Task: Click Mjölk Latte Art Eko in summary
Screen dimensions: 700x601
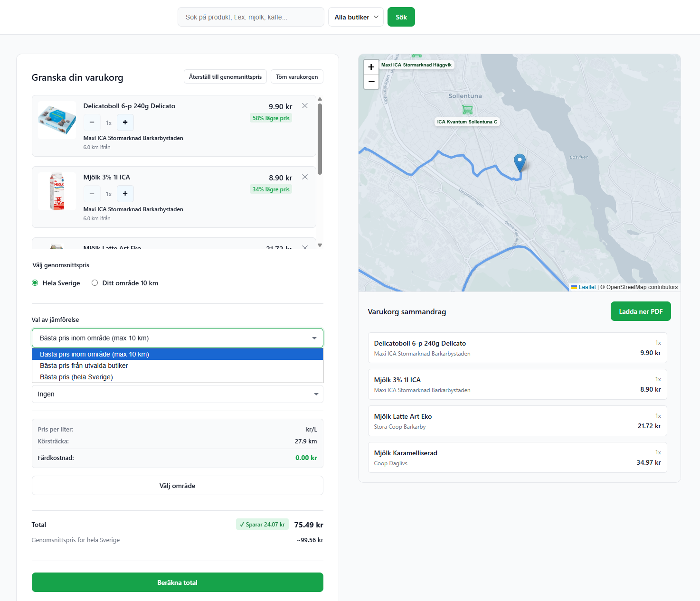Action: [518, 421]
